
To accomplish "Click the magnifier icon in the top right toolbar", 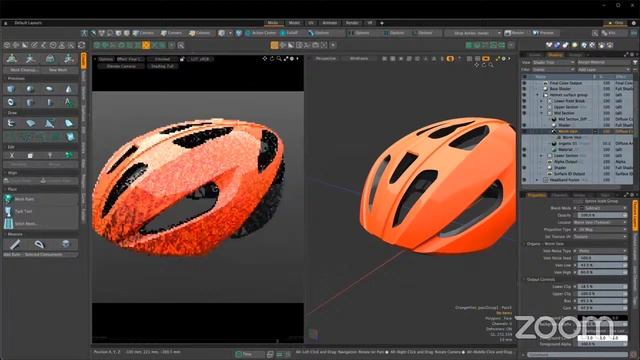I will point(595,33).
